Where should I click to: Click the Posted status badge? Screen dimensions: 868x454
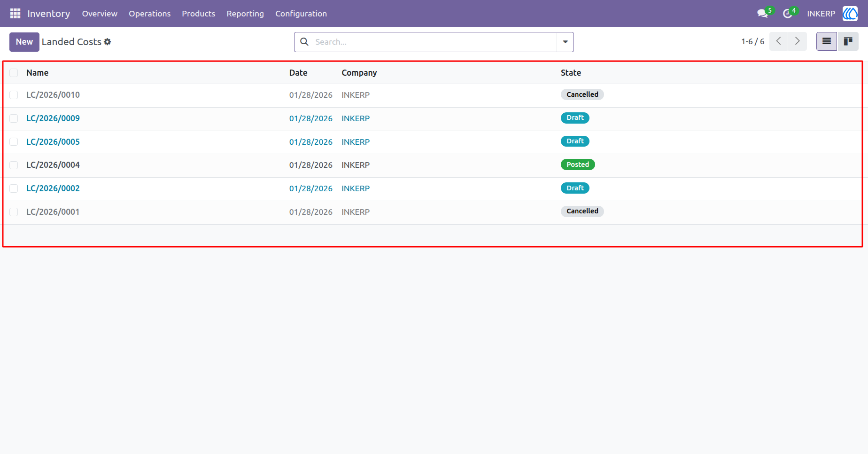[578, 164]
